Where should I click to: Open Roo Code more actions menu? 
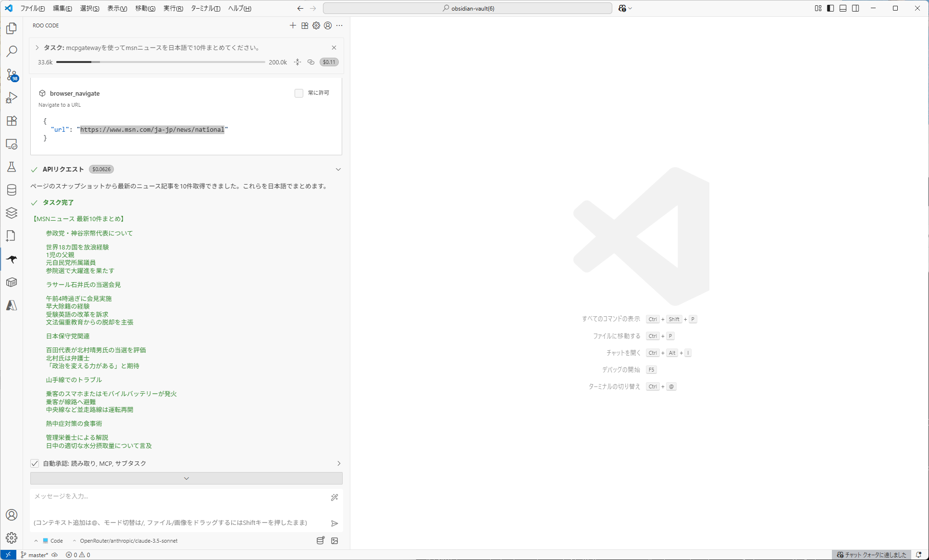[x=339, y=25]
